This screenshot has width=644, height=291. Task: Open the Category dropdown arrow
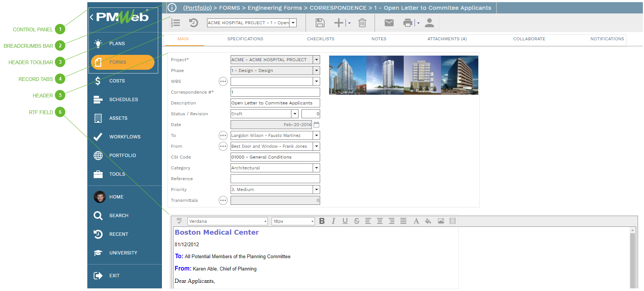click(x=316, y=168)
